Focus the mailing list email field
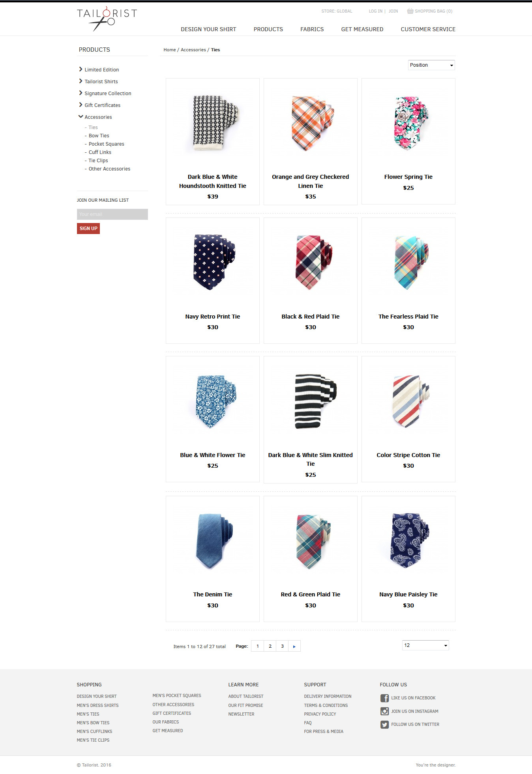This screenshot has height=774, width=532. click(112, 214)
